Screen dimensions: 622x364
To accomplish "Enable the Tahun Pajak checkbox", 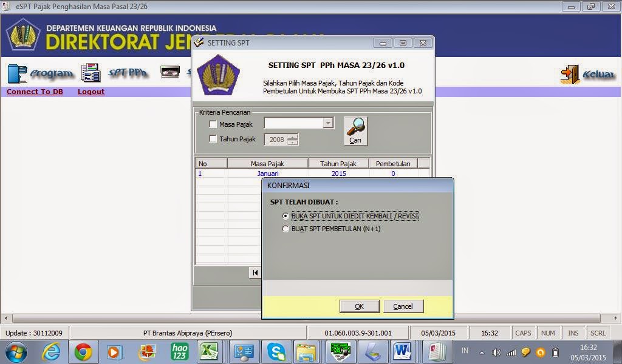I will point(213,139).
